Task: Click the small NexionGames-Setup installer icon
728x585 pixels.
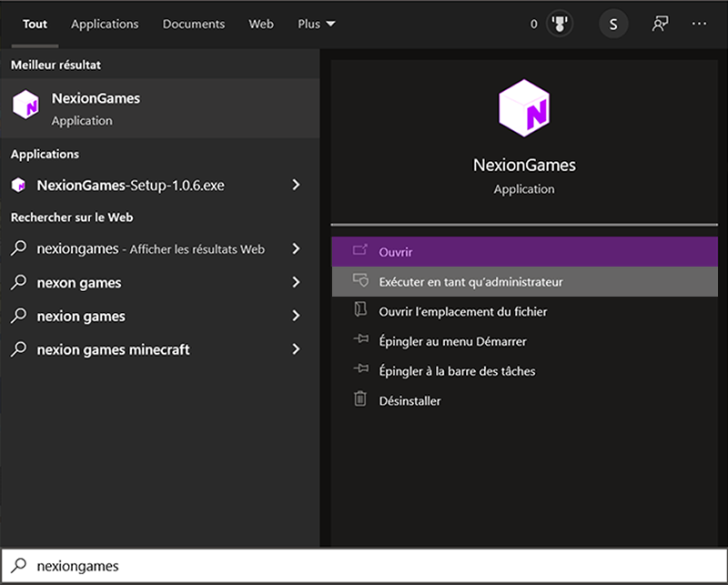Action: tap(18, 185)
